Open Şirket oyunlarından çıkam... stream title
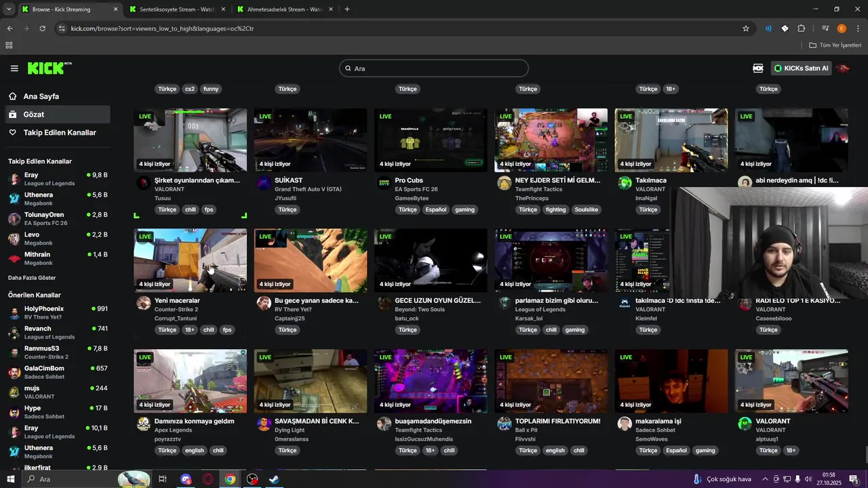The height and width of the screenshot is (488, 868). coord(197,180)
